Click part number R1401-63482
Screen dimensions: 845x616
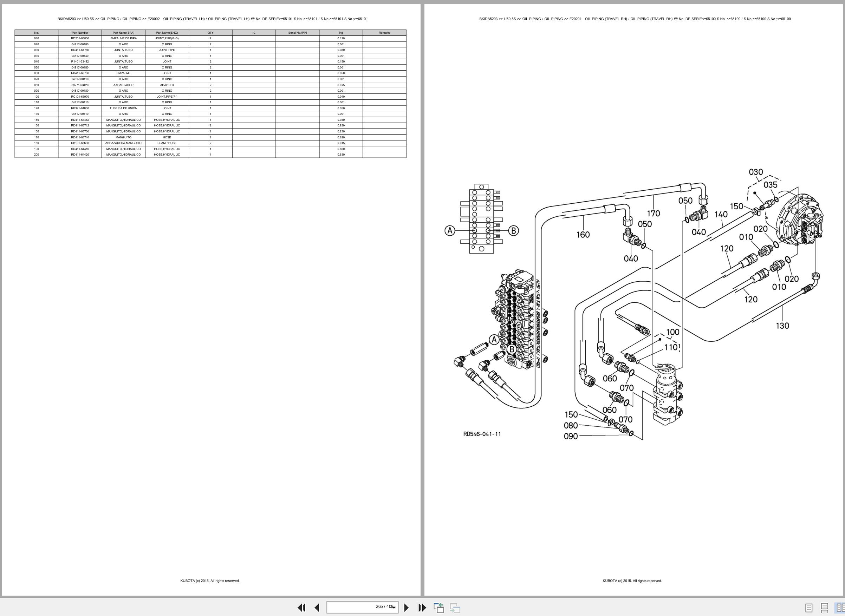point(80,61)
